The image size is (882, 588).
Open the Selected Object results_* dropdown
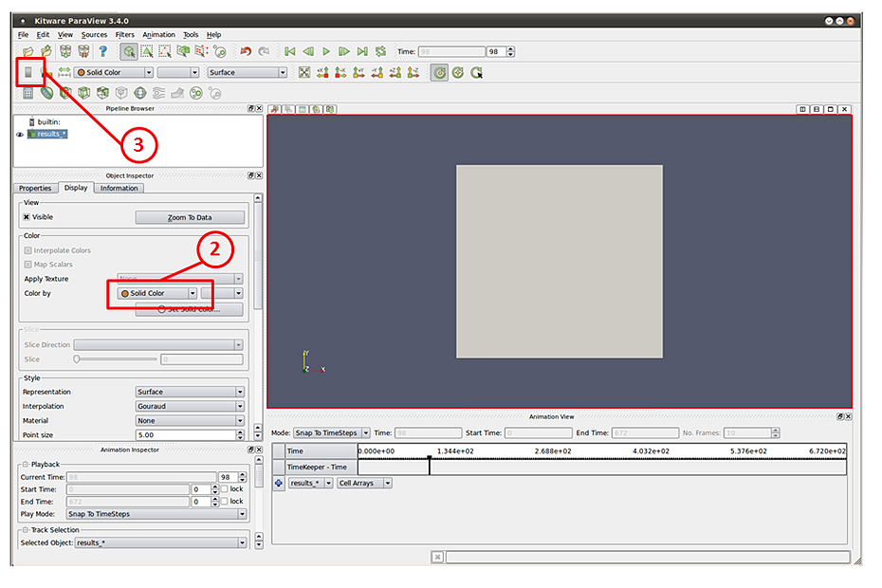pyautogui.click(x=161, y=543)
